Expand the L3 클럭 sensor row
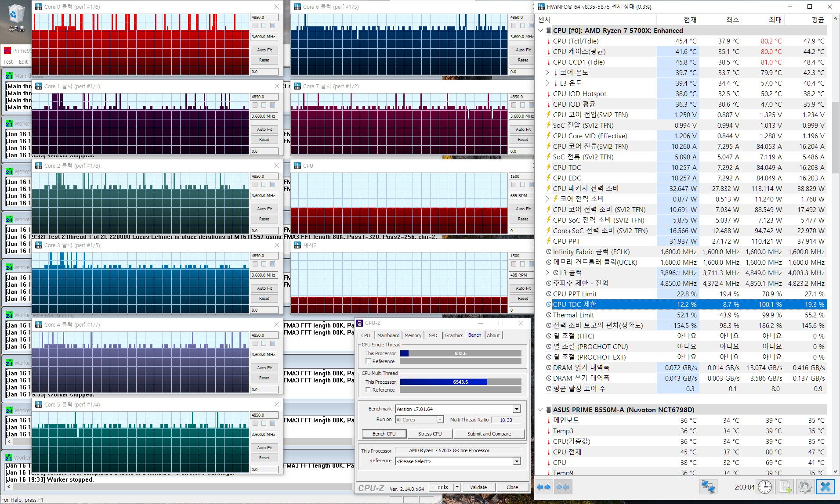Viewport: 840px width, 504px height. click(547, 273)
